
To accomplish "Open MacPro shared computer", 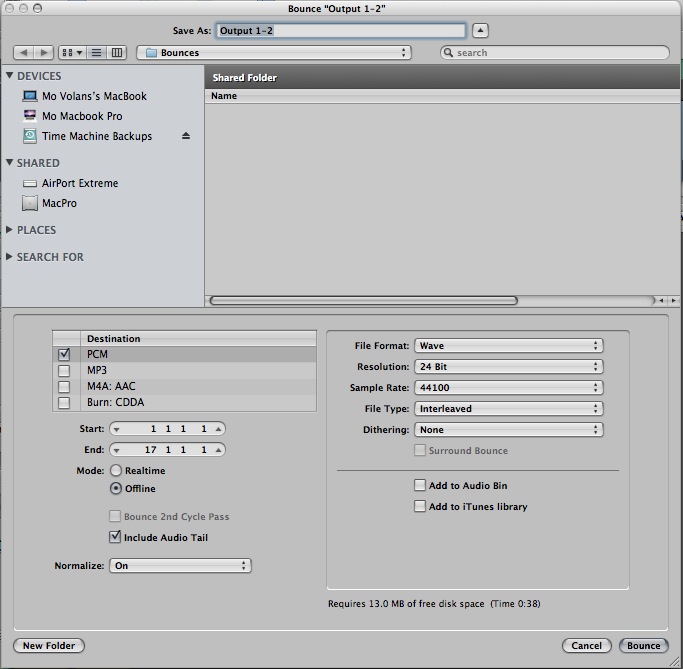I will [59, 203].
